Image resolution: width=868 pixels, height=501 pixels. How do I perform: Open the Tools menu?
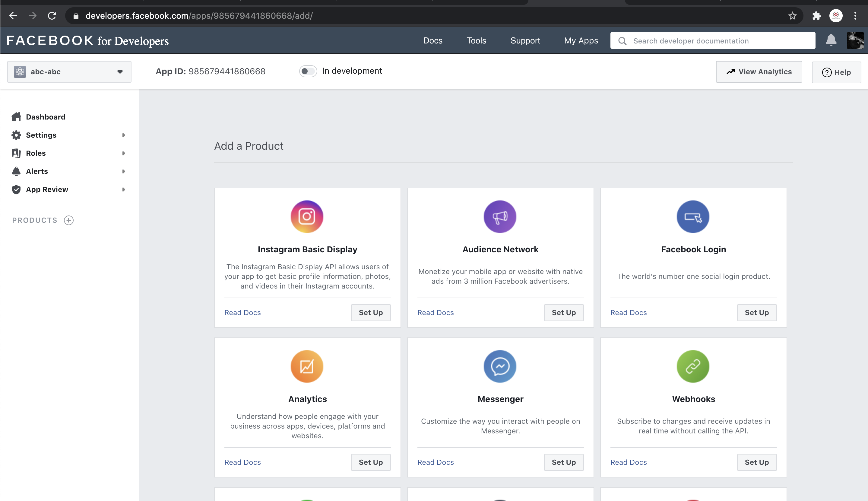click(477, 41)
